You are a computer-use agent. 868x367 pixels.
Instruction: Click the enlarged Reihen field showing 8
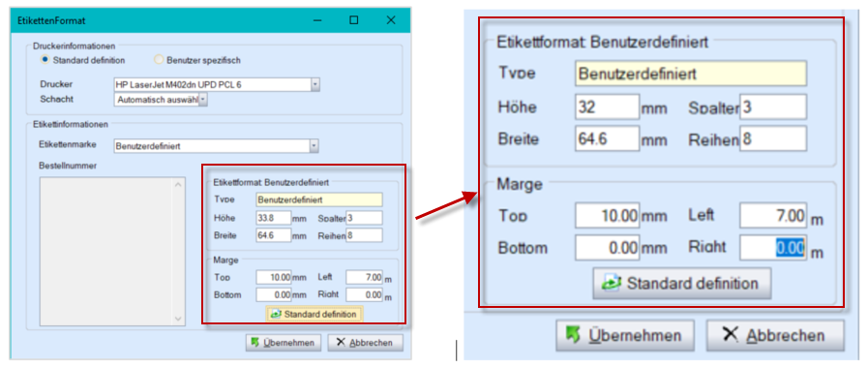[x=773, y=138]
